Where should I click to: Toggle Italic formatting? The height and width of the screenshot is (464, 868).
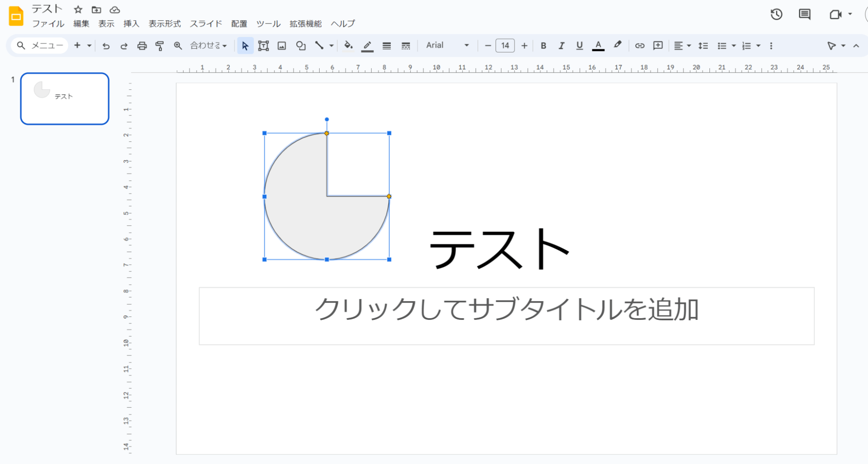561,46
